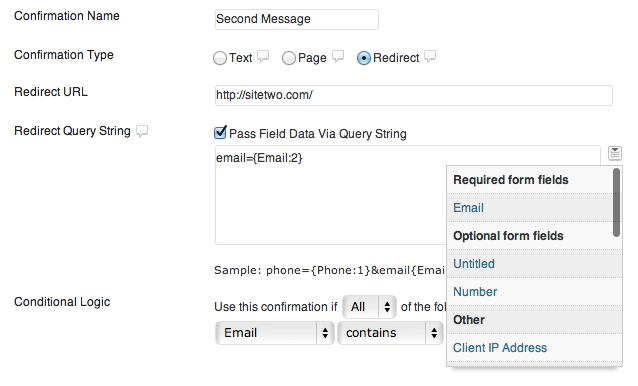Click the merge tag list scrollbar

[616, 203]
